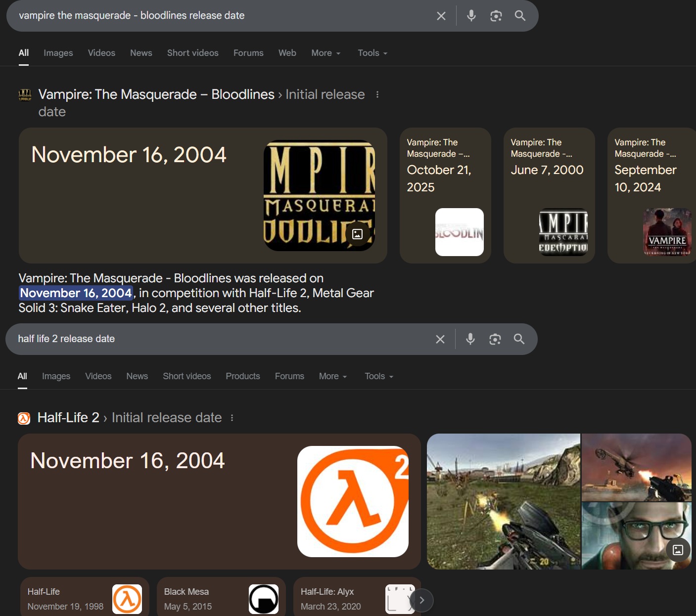Switch to Images tab in Vampire search results
This screenshot has height=616, width=696.
[58, 53]
